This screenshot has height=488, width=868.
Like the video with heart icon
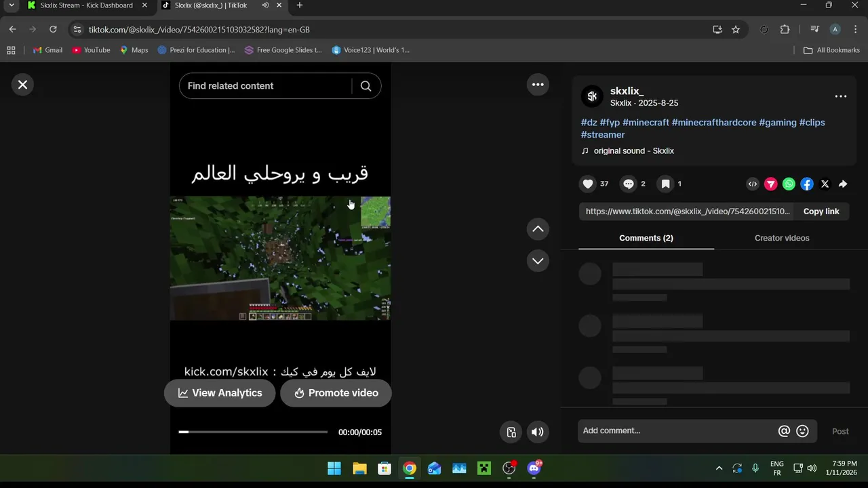pyautogui.click(x=588, y=184)
